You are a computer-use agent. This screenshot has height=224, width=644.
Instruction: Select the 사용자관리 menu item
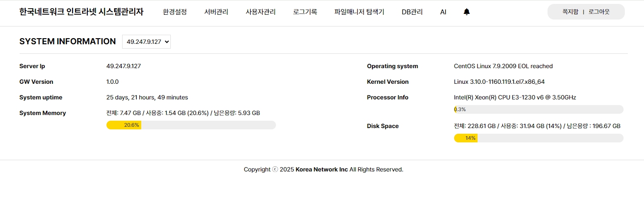260,12
